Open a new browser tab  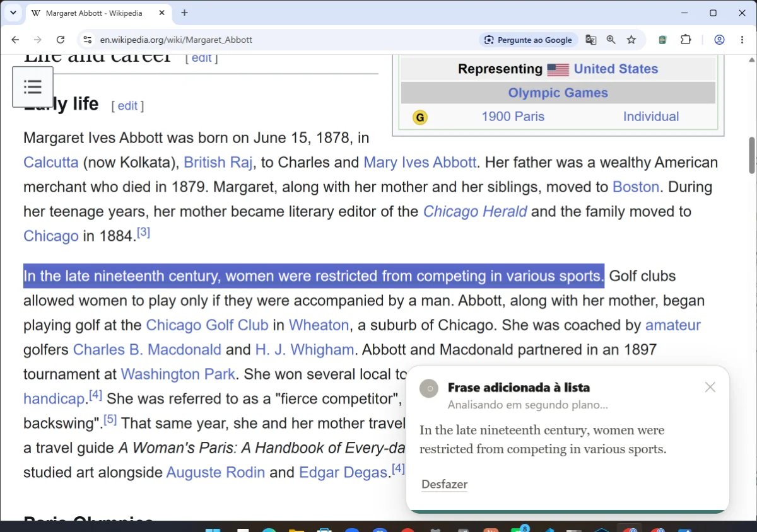coord(184,13)
